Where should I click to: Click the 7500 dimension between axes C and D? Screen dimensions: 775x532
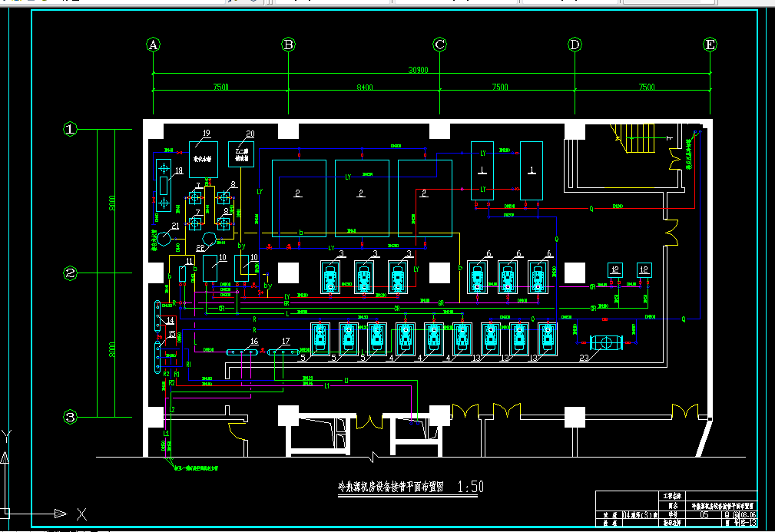tap(500, 87)
